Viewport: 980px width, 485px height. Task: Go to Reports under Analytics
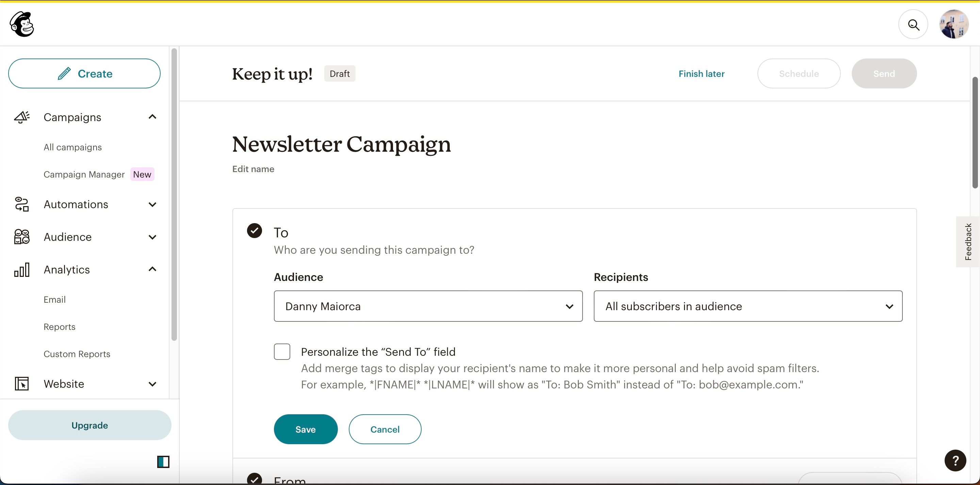coord(59,327)
